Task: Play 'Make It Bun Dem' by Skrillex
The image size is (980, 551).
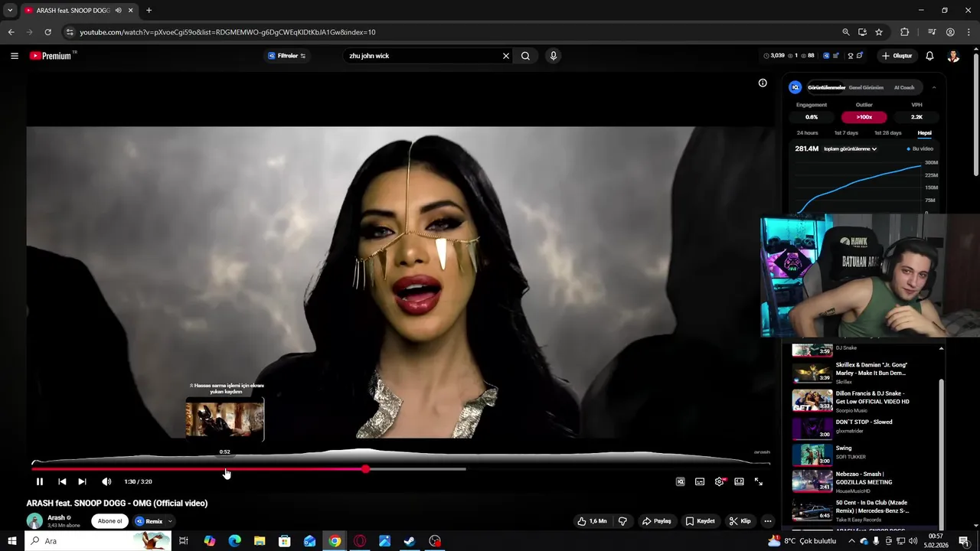Action: [865, 373]
